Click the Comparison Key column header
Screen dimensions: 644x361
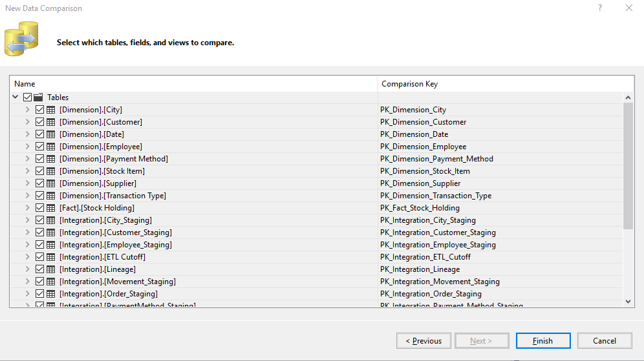click(505, 84)
